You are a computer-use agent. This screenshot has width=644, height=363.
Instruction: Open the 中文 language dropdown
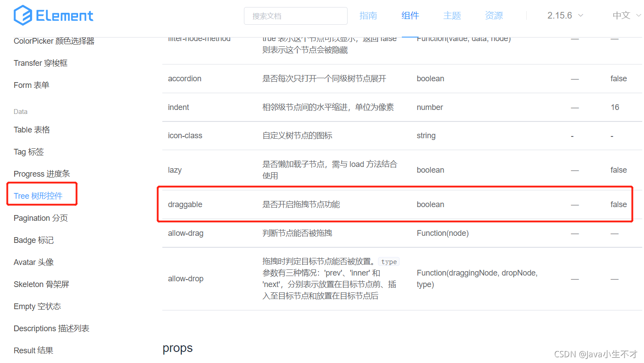626,15
